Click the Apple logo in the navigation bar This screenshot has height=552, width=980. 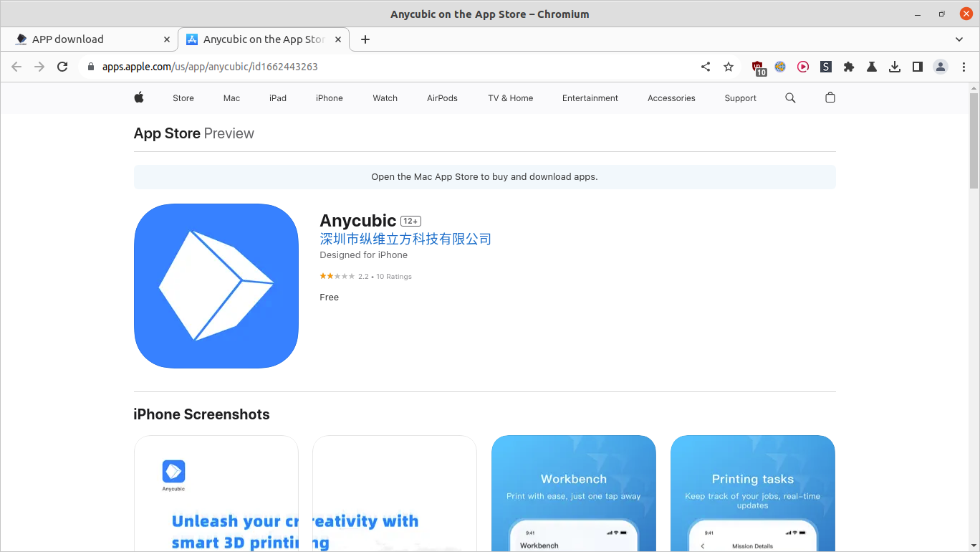(139, 97)
